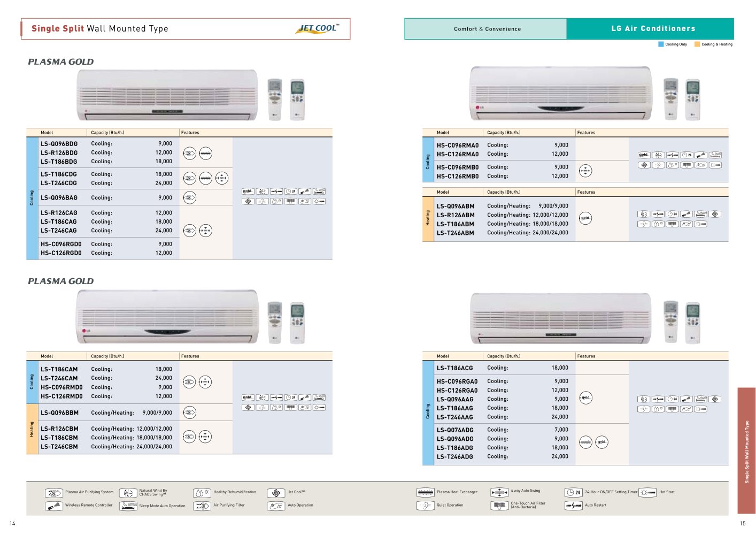This screenshot has width=756, height=535.
Task: Click the top-left Plasma Gold air conditioner image
Action: [167, 95]
